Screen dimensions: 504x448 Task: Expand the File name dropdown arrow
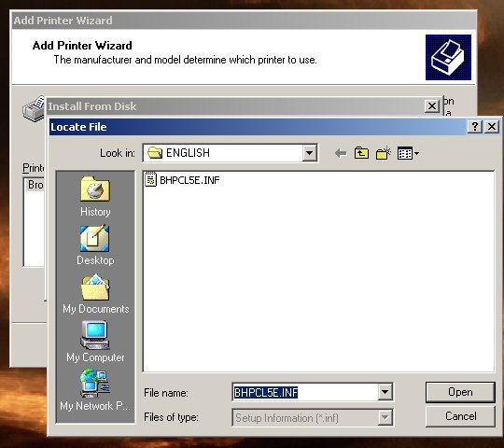click(385, 392)
